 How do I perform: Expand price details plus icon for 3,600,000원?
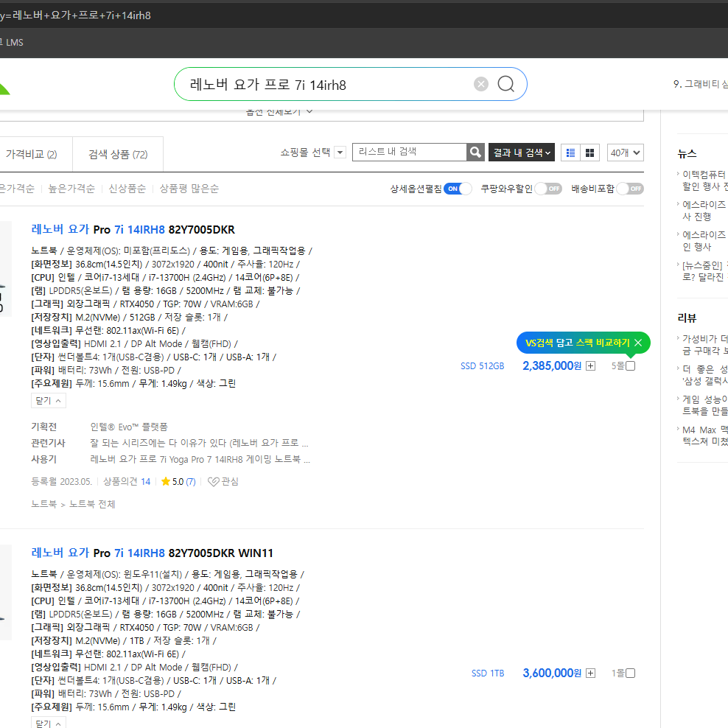[x=590, y=673]
